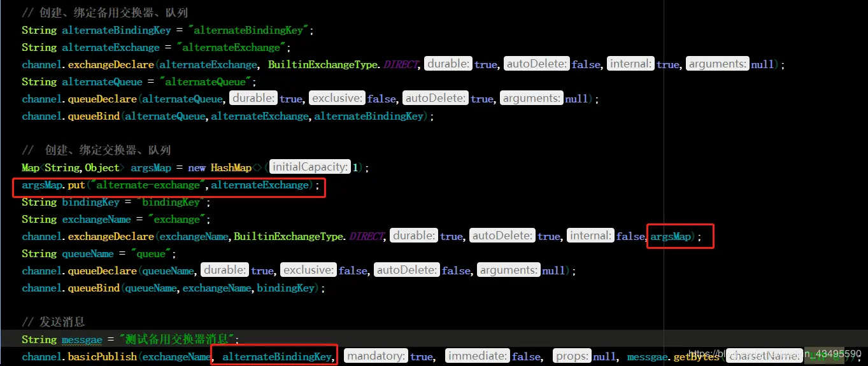868x366 pixels.
Task: Click the basicPublish method name
Action: 102,356
